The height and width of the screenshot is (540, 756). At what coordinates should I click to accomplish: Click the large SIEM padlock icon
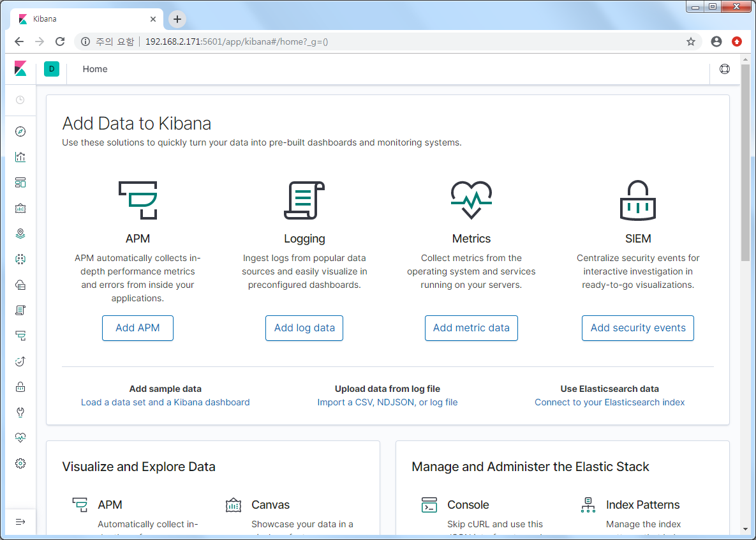tap(638, 200)
